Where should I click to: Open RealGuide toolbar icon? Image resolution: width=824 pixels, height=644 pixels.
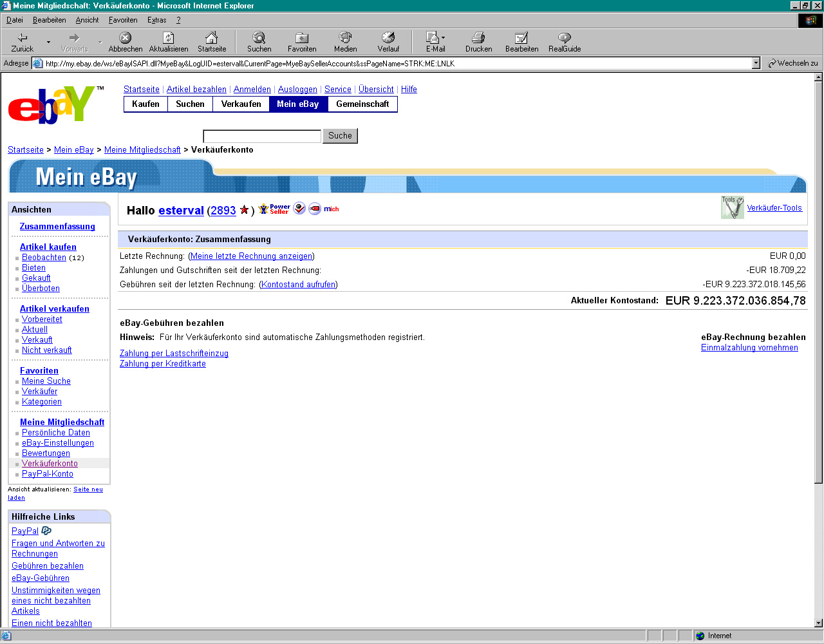565,38
